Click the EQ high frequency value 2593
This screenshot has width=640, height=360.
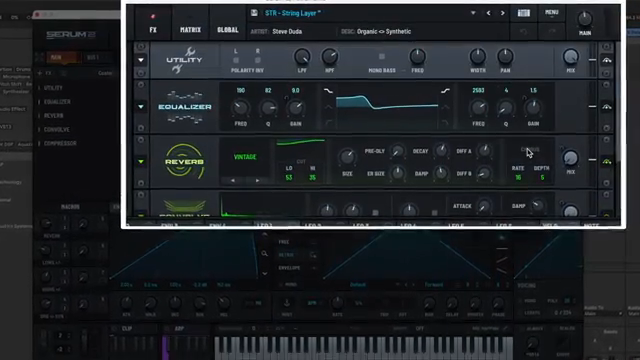click(x=478, y=90)
